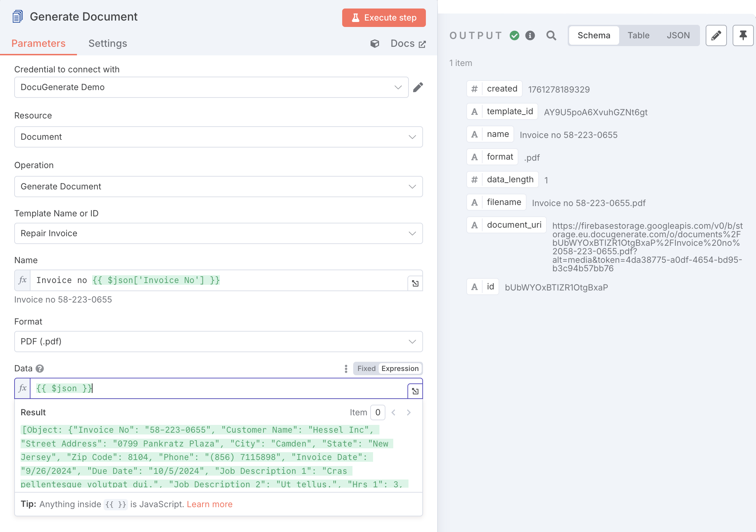Switch the Data field to Fixed mode

366,368
